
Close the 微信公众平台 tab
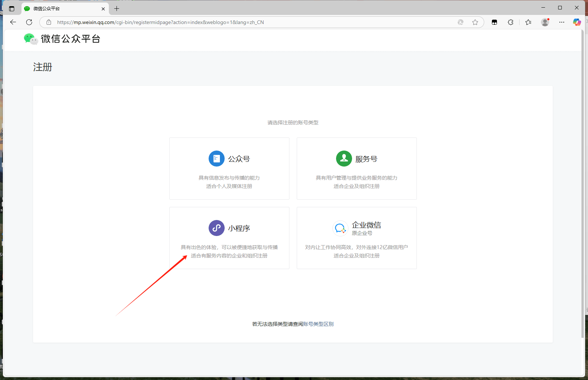point(103,9)
